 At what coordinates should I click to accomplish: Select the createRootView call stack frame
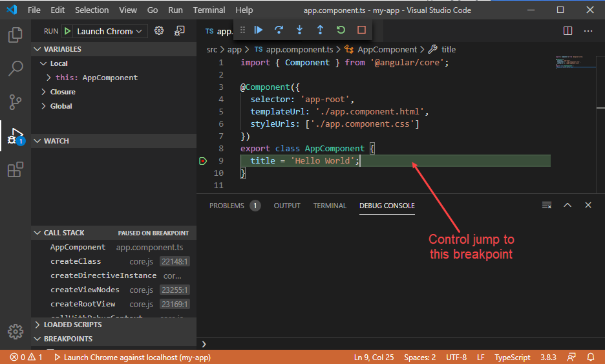[114, 304]
